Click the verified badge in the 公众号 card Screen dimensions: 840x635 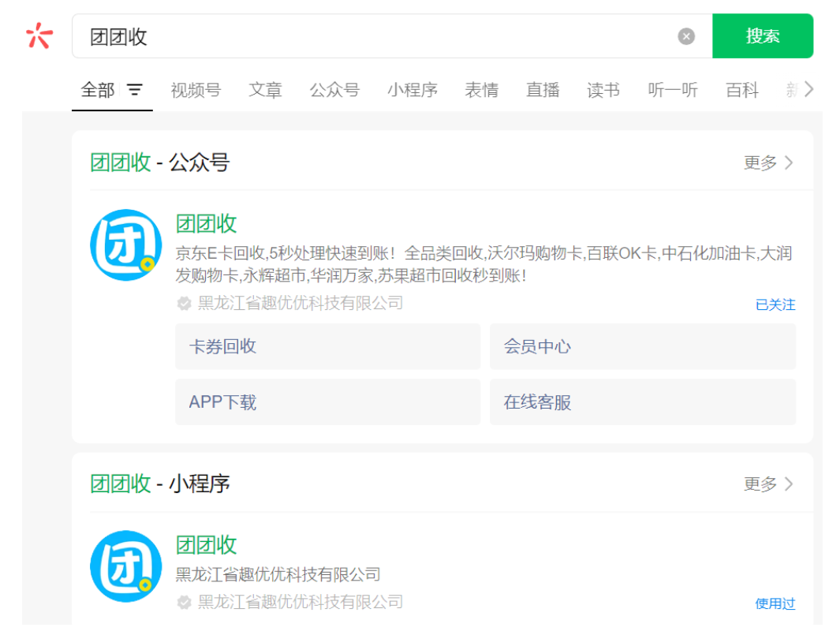point(185,303)
